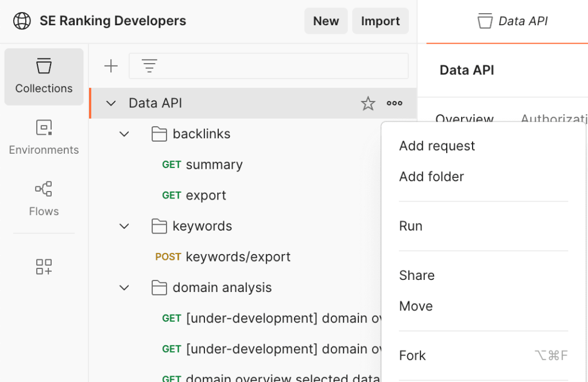Collapse the Data API collection chevron
The width and height of the screenshot is (588, 382).
[111, 103]
